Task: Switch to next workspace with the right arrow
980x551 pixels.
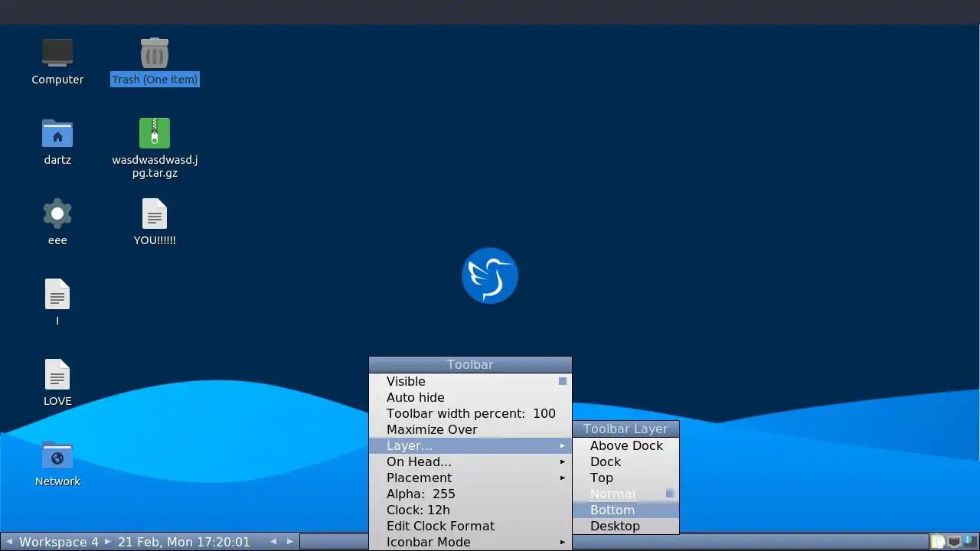Action: 108,542
